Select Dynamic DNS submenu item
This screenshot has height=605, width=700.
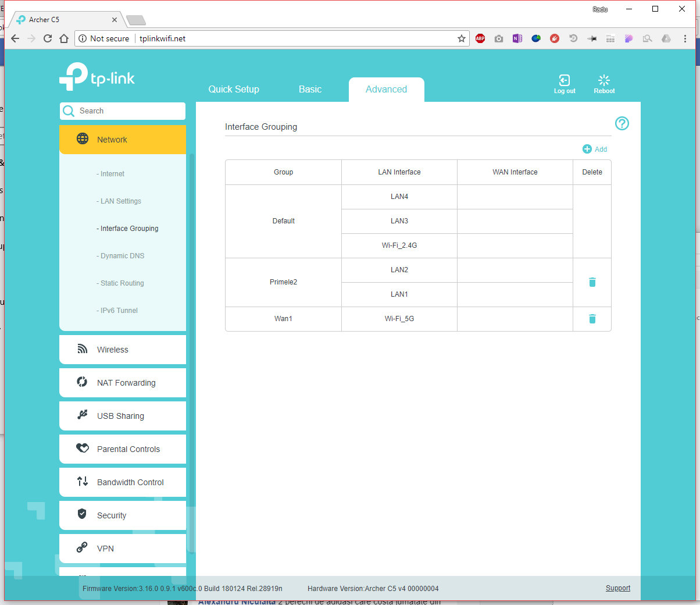point(122,256)
